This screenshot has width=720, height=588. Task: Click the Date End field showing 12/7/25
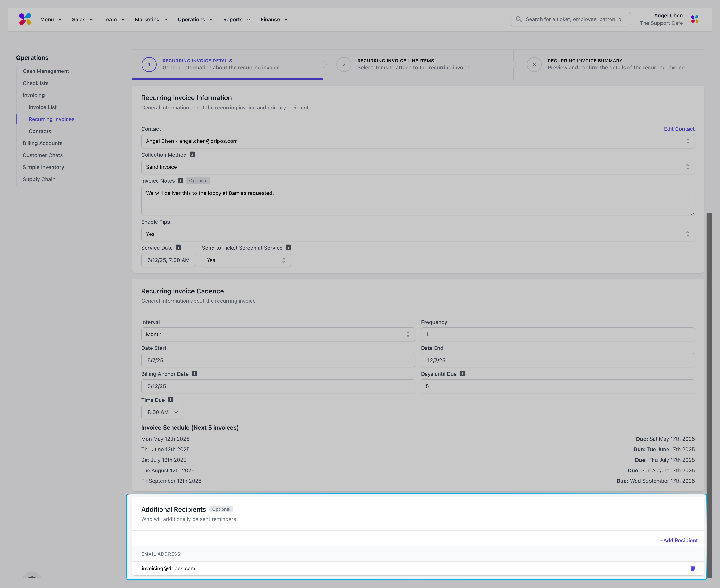558,360
